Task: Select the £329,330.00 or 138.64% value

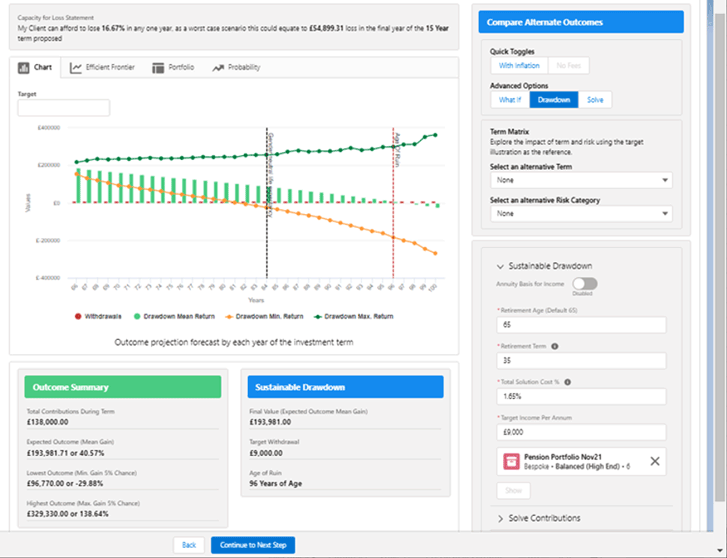Action: [x=67, y=514]
